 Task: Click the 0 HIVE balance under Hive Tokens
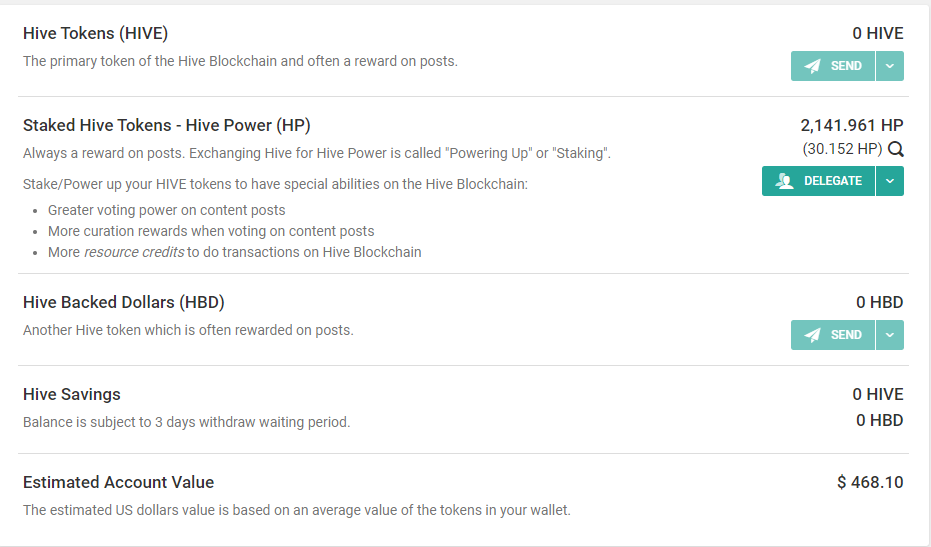coord(878,33)
